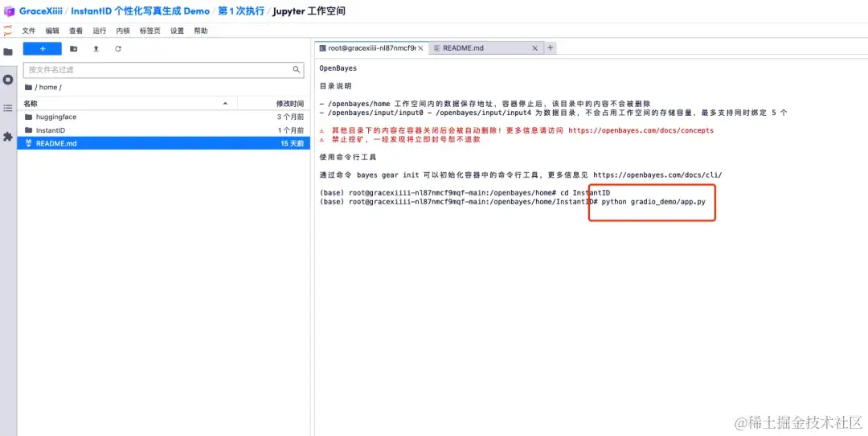Click the InstantID folder icon
868x436 pixels.
point(29,130)
